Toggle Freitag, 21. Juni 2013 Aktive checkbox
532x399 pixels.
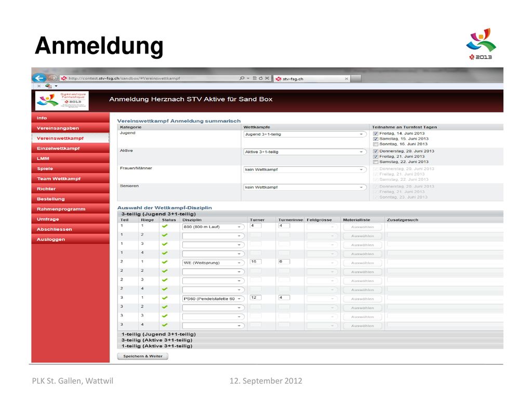(x=376, y=156)
